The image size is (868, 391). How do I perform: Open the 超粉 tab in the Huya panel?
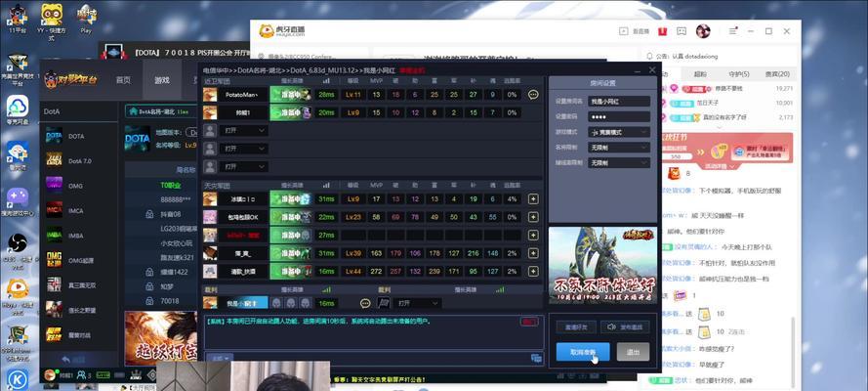tap(700, 74)
